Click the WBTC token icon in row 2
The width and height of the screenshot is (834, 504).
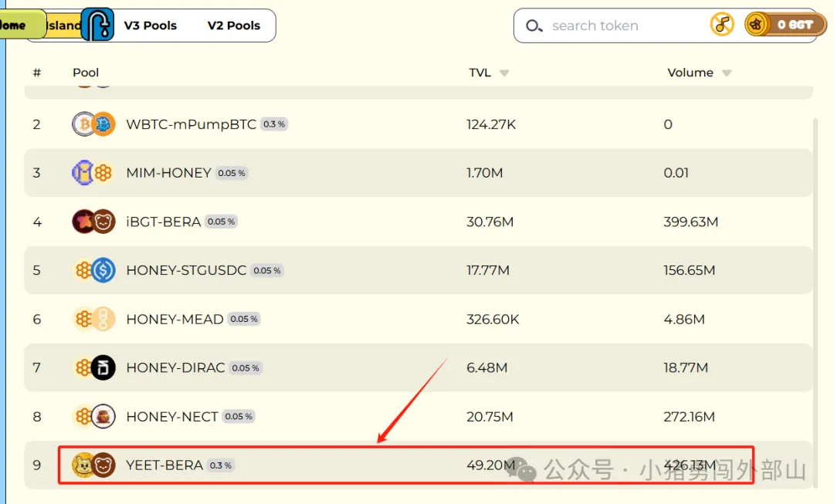coord(84,123)
